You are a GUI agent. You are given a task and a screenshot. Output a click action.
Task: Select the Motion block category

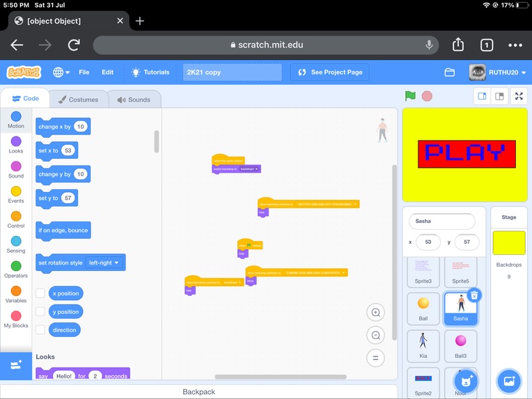pyautogui.click(x=16, y=120)
